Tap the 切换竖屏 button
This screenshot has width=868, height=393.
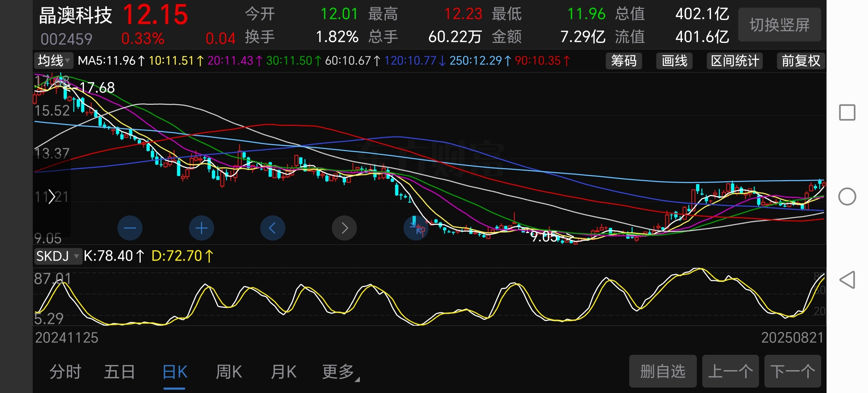click(x=780, y=25)
